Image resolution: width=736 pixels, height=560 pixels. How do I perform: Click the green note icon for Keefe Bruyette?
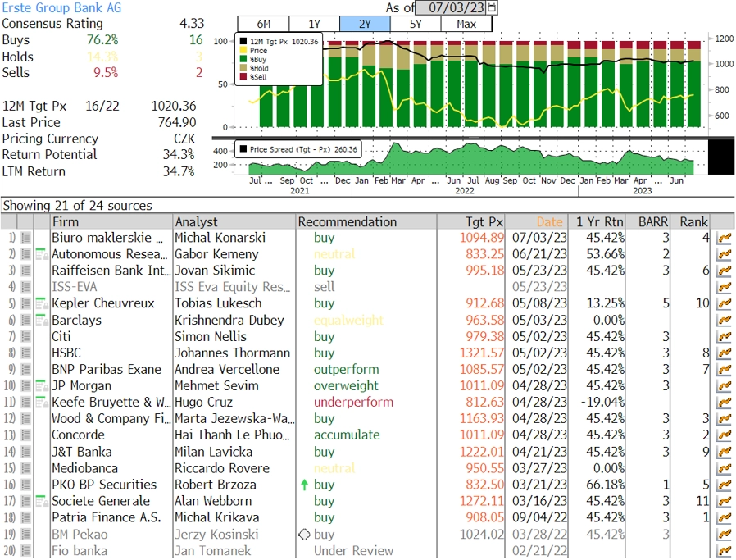[x=42, y=403]
